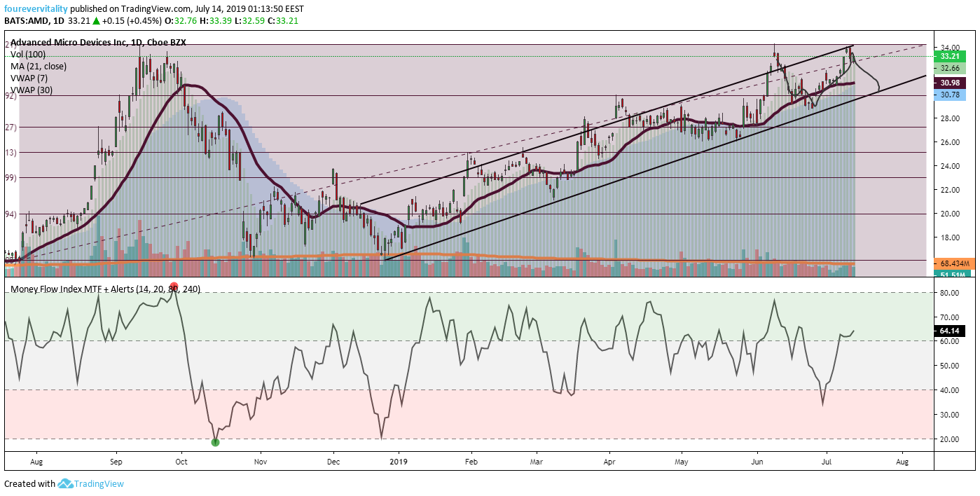Select the dark 30.98 moving average tag
The width and height of the screenshot is (980, 496).
click(x=951, y=83)
